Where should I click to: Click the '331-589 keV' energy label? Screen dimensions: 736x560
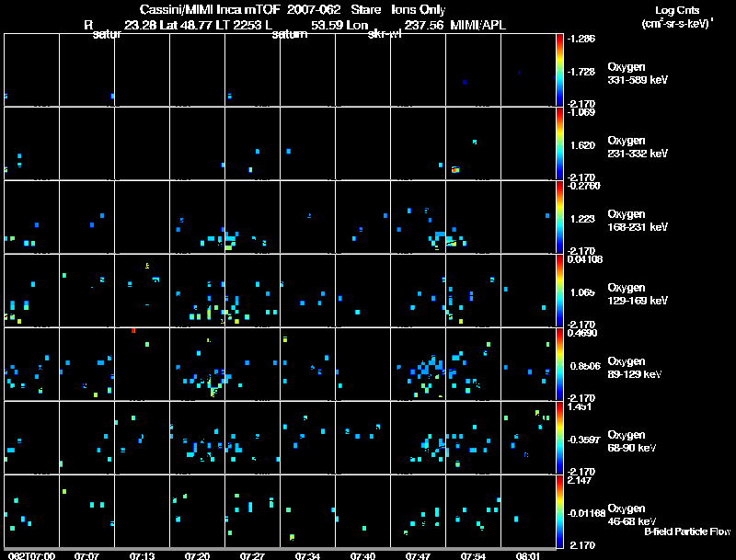pyautogui.click(x=638, y=80)
